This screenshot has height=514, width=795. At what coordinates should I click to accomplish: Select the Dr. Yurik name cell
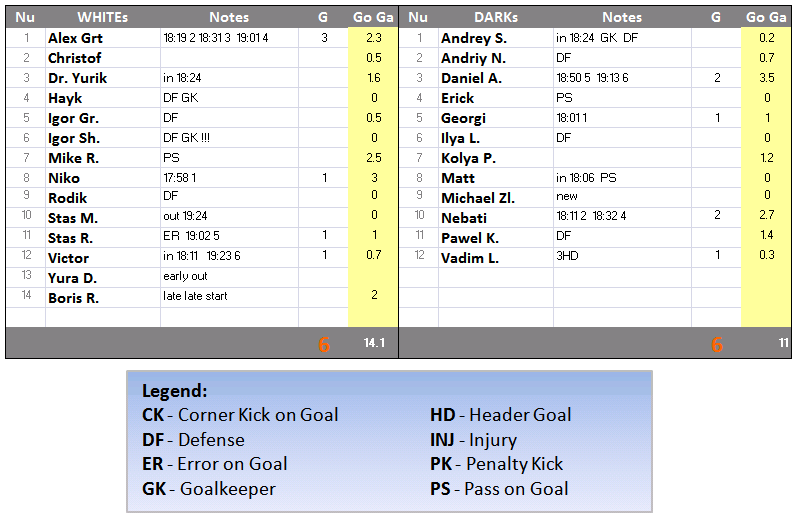(78, 78)
